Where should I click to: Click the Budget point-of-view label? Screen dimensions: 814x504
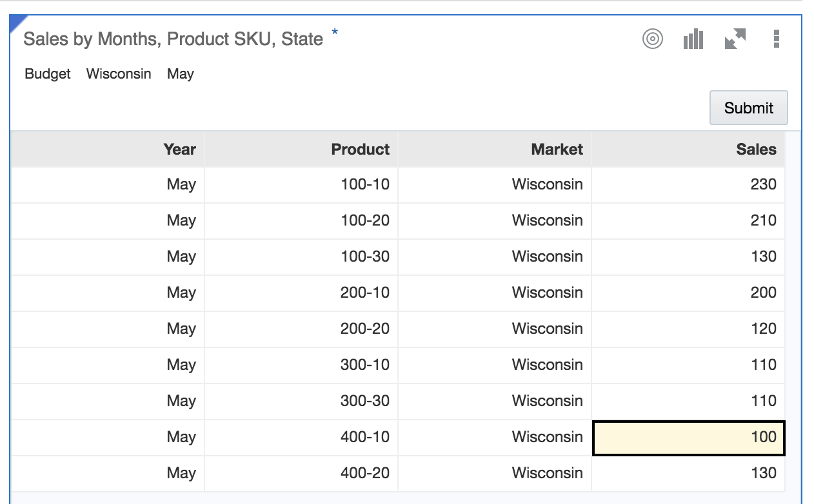[48, 74]
